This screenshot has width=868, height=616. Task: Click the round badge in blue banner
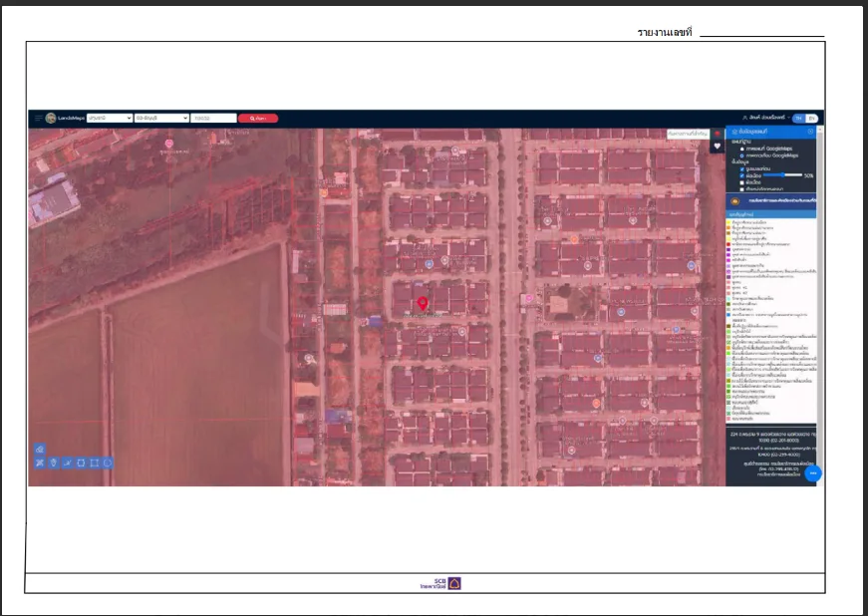pyautogui.click(x=735, y=201)
